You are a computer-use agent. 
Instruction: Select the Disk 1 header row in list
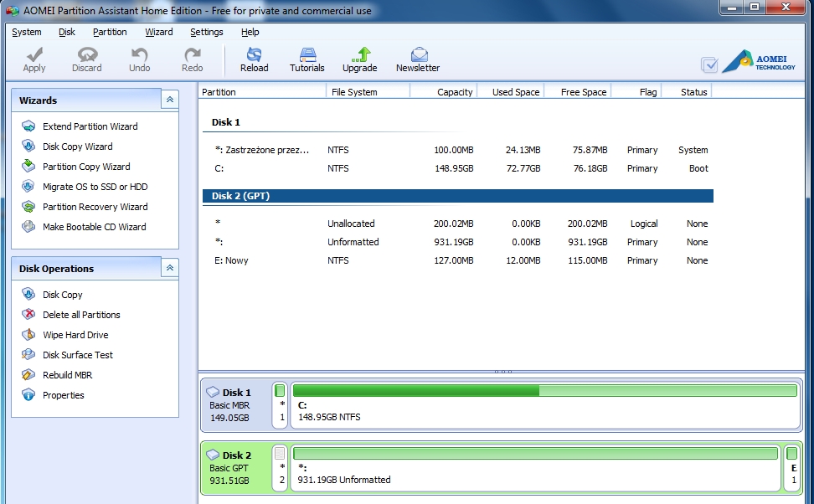tap(458, 122)
